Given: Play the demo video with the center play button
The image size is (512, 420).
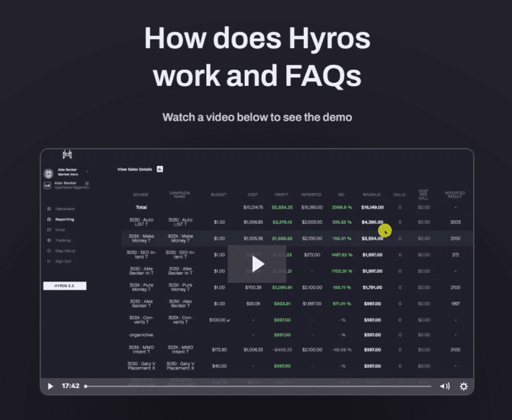Looking at the screenshot, I should (257, 264).
